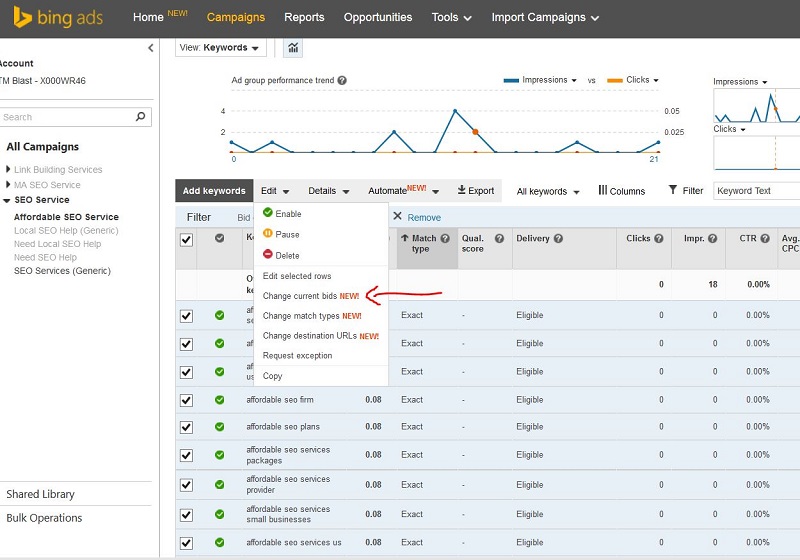The height and width of the screenshot is (560, 800).
Task: Uncheck the checkbox for affordable seo services packages
Action: [186, 455]
